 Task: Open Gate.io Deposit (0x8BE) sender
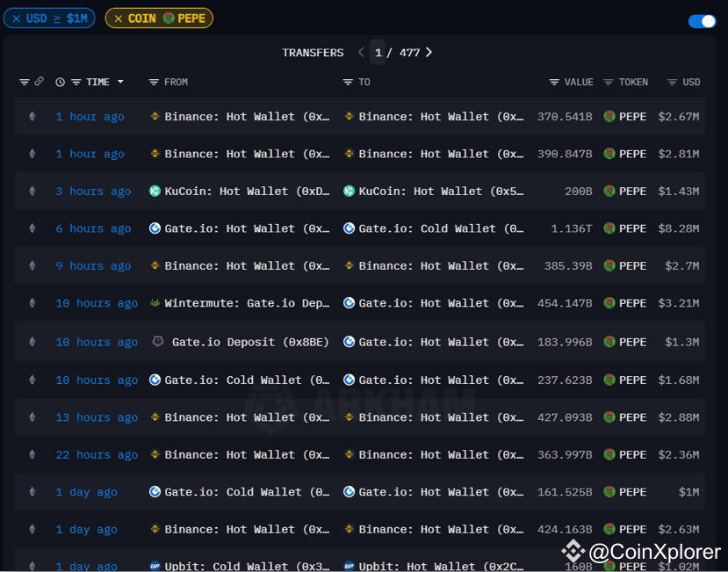pyautogui.click(x=250, y=342)
